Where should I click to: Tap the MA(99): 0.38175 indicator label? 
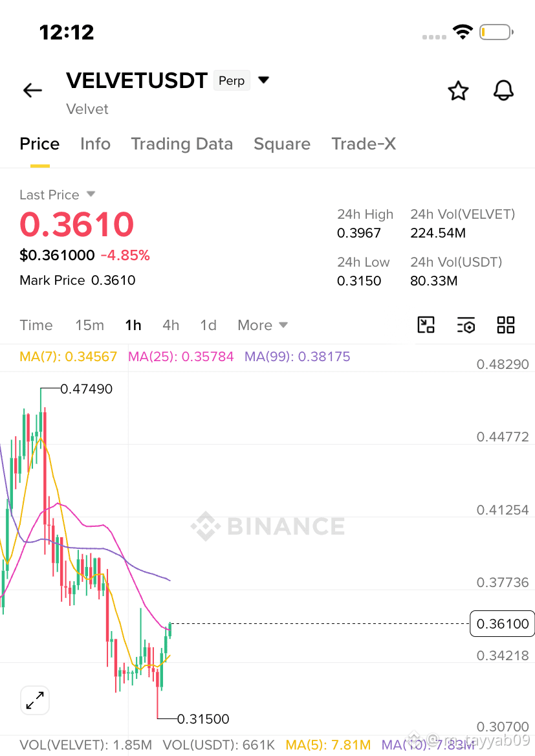pos(298,357)
